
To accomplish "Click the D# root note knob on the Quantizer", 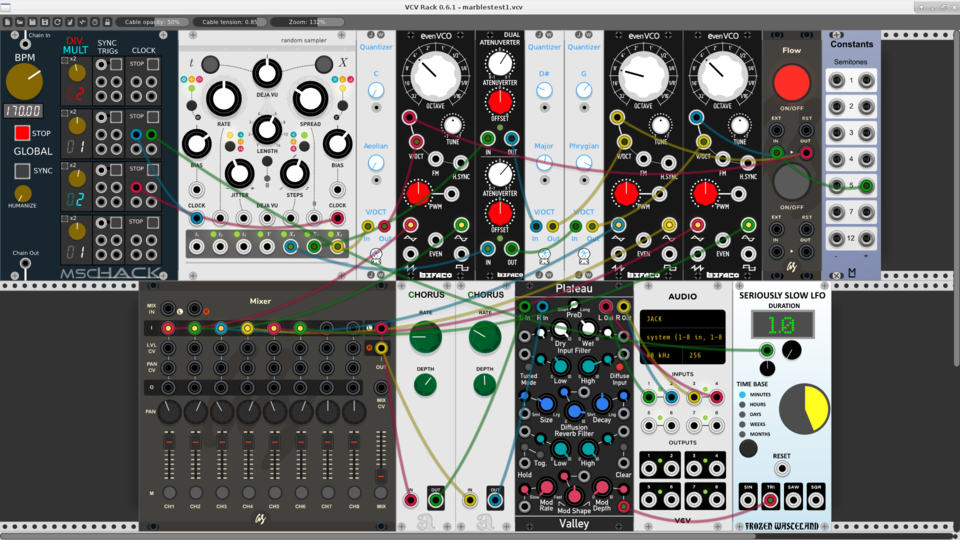I will tap(544, 91).
